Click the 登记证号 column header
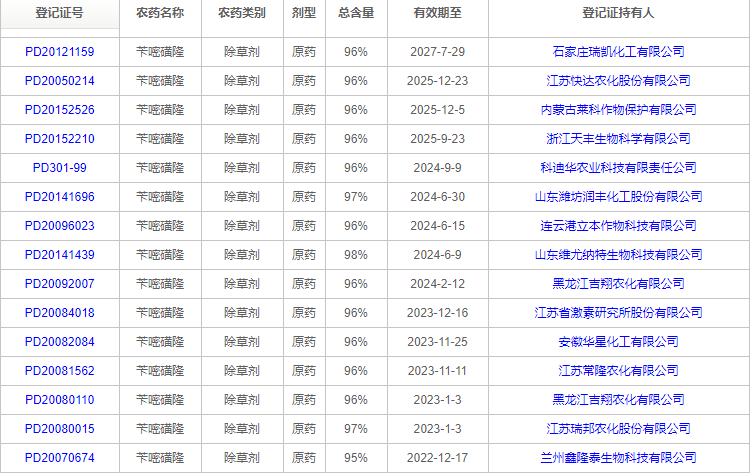752x473 pixels. [59, 13]
